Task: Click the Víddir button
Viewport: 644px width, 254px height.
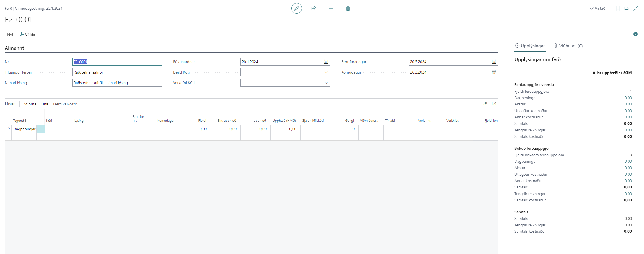Action: coord(28,35)
